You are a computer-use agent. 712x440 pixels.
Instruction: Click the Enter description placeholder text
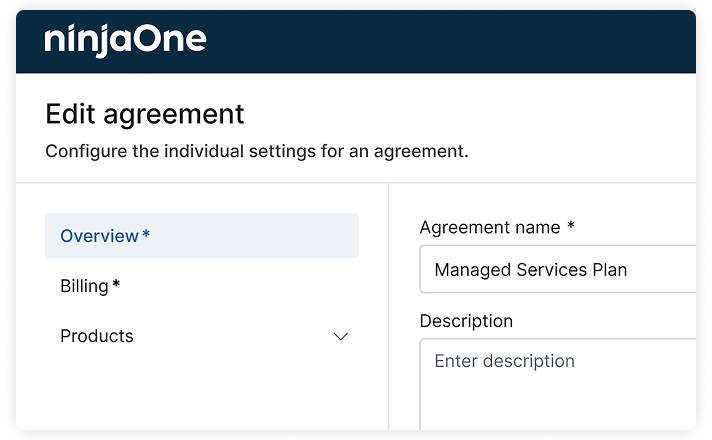pyautogui.click(x=504, y=361)
